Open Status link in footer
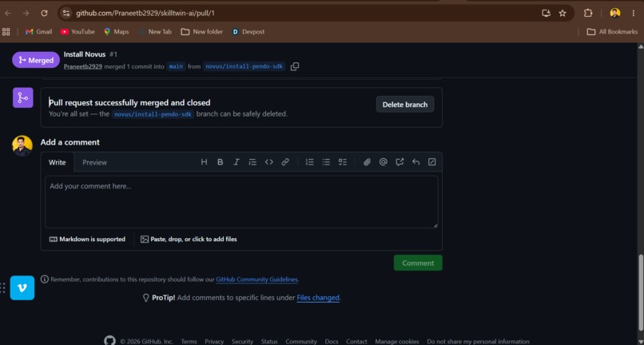Screen dimensions: 644x345 pyautogui.click(x=269, y=341)
